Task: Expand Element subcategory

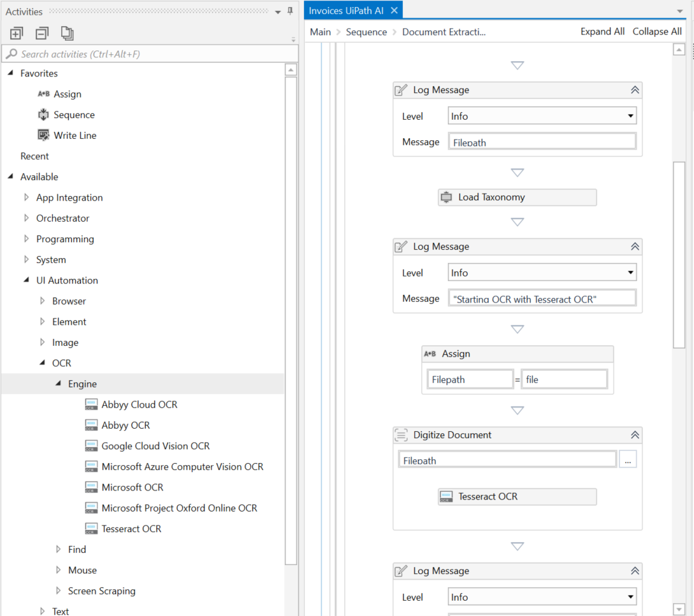Action: tap(42, 321)
